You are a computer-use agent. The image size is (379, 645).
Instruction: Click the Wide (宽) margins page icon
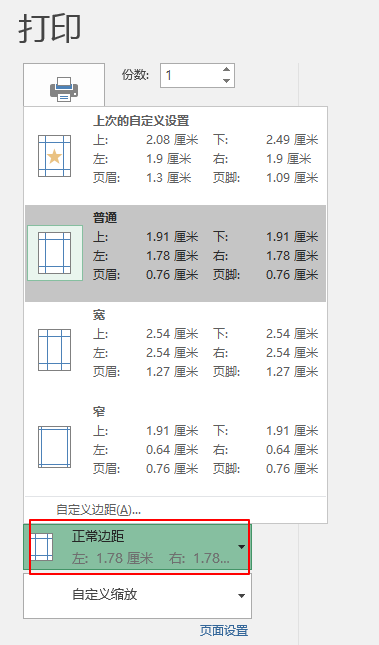point(54,350)
